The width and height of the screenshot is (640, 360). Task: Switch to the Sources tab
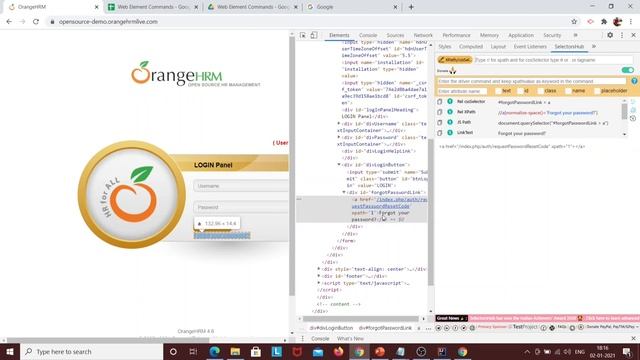point(395,36)
